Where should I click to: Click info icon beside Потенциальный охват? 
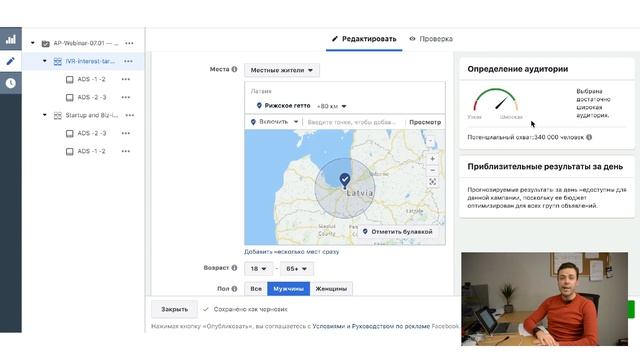(589, 137)
